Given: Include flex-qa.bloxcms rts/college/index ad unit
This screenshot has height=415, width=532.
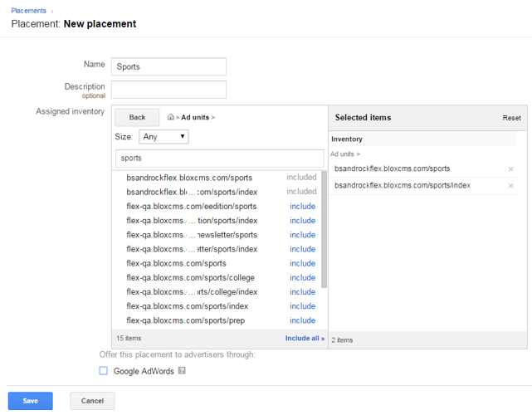Looking at the screenshot, I should point(302,292).
